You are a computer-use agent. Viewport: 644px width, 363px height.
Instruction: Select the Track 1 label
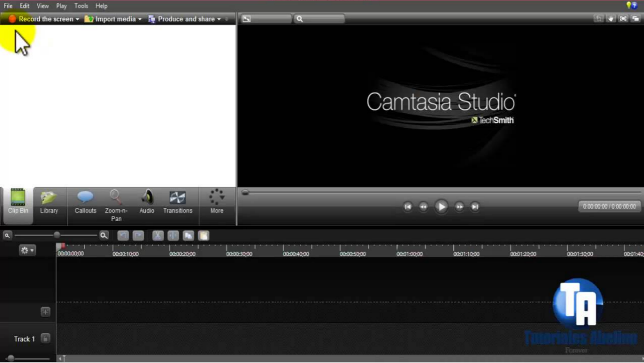pyautogui.click(x=24, y=339)
